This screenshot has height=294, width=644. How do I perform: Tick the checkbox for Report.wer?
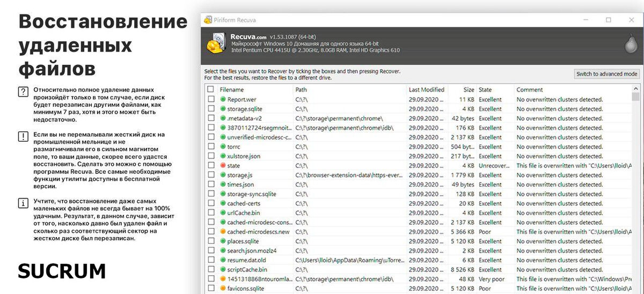(210, 99)
